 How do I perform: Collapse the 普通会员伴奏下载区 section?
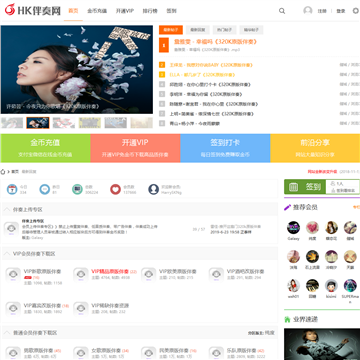click(7, 333)
